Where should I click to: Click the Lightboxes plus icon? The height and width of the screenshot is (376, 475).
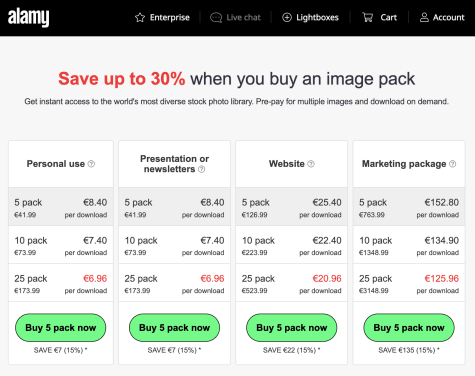(x=287, y=17)
